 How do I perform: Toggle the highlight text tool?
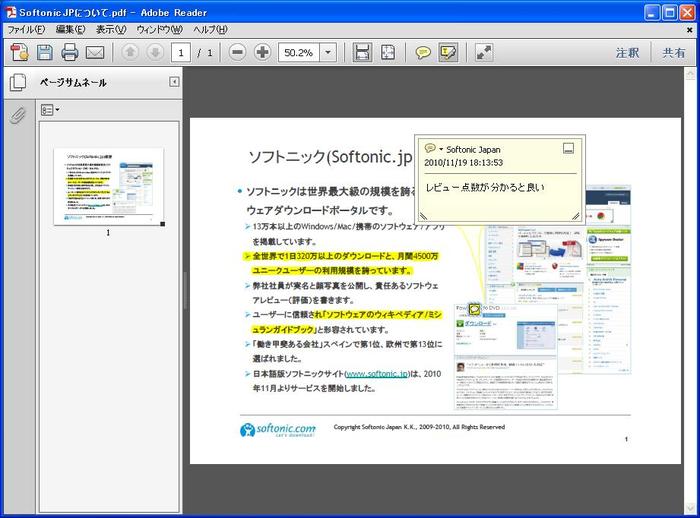[448, 52]
